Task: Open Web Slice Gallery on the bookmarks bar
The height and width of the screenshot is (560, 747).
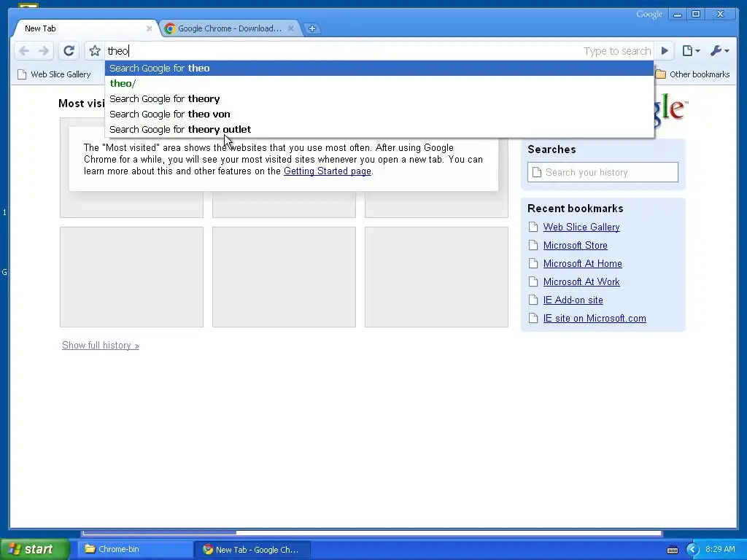Action: (54, 74)
